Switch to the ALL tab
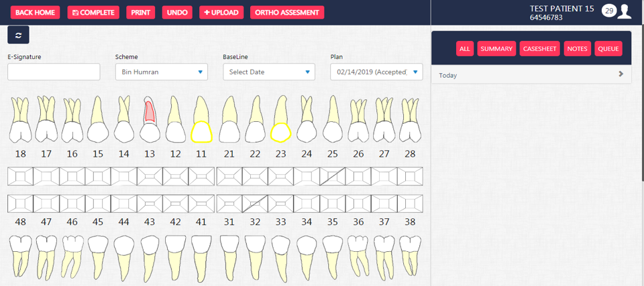644x286 pixels. pos(464,49)
